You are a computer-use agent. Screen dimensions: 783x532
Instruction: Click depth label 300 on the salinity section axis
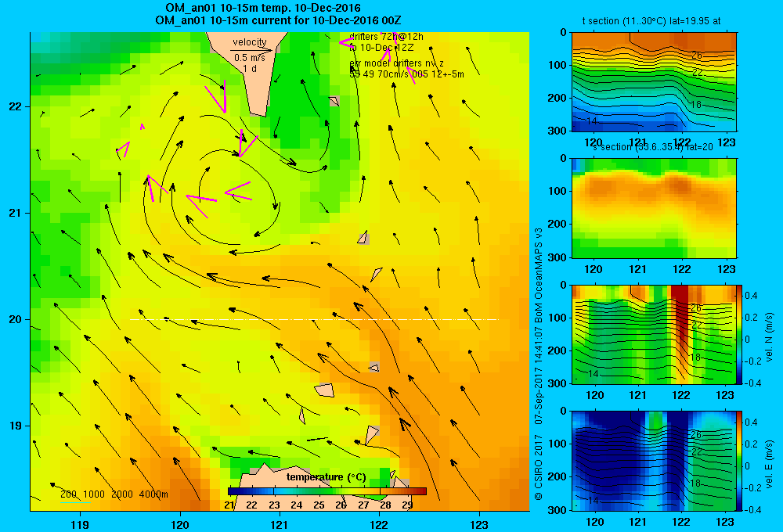557,257
